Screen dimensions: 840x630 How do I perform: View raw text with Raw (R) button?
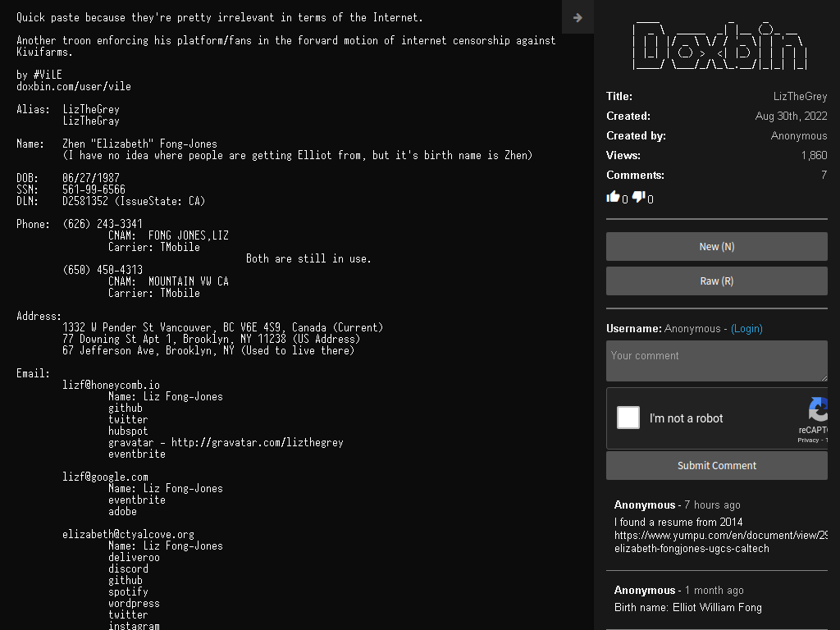[717, 281]
